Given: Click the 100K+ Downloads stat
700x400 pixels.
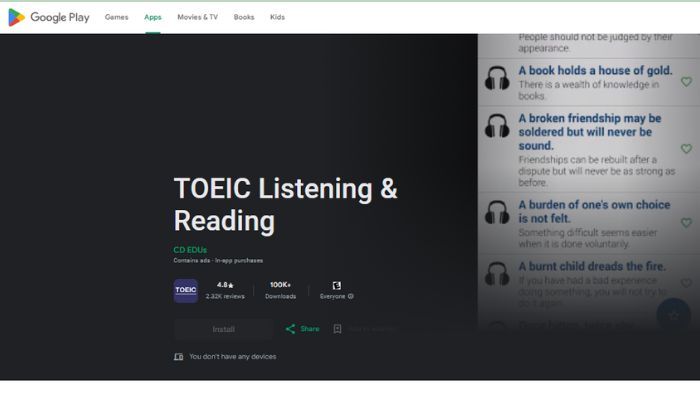Looking at the screenshot, I should 280,290.
